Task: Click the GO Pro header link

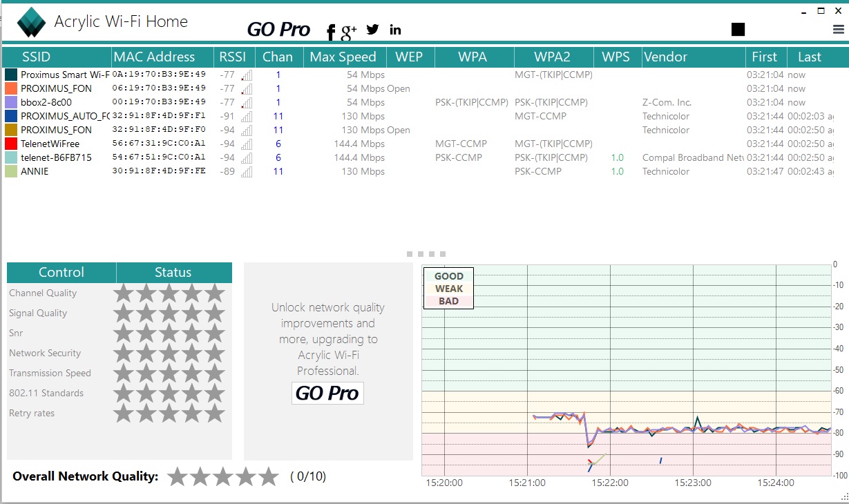Action: click(x=279, y=30)
